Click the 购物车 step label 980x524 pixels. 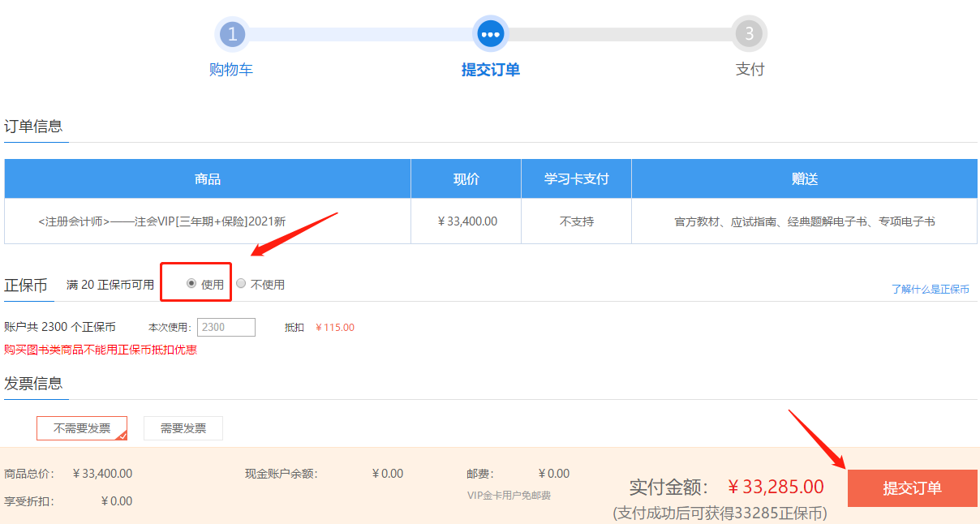[233, 70]
